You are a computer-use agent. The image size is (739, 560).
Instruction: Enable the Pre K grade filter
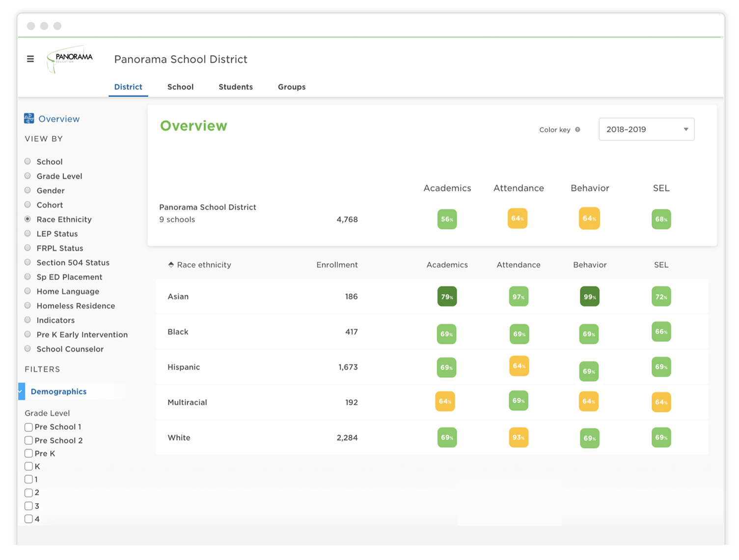point(28,453)
